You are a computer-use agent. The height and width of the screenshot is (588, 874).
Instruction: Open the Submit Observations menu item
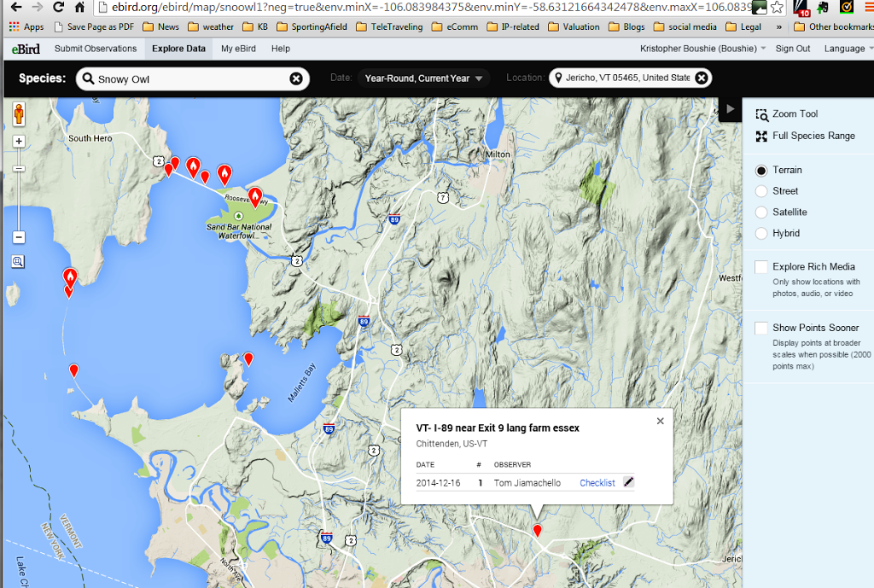[96, 49]
